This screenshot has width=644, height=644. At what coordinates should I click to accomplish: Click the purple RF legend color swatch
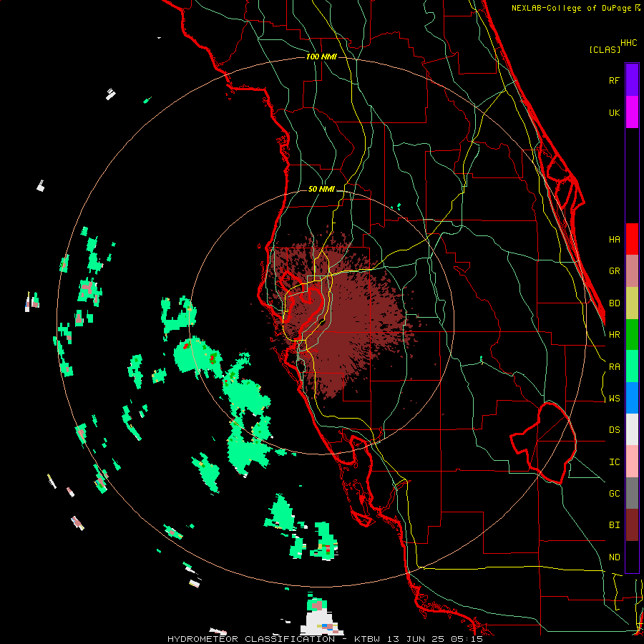click(x=632, y=80)
